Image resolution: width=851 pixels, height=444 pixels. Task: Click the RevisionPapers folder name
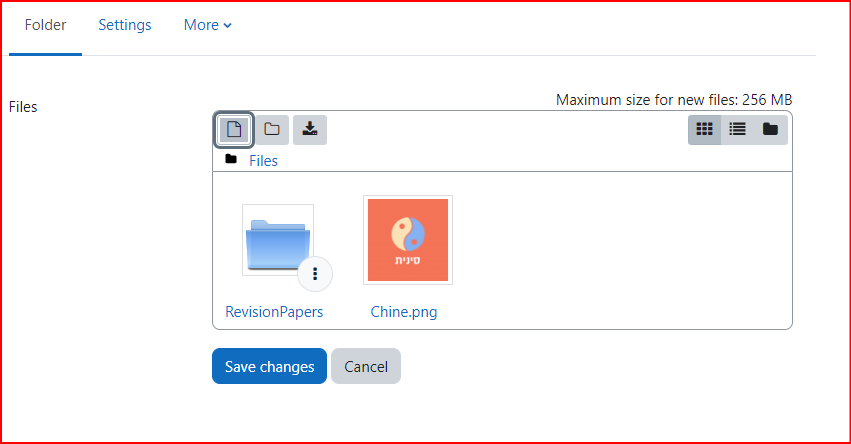pos(274,312)
